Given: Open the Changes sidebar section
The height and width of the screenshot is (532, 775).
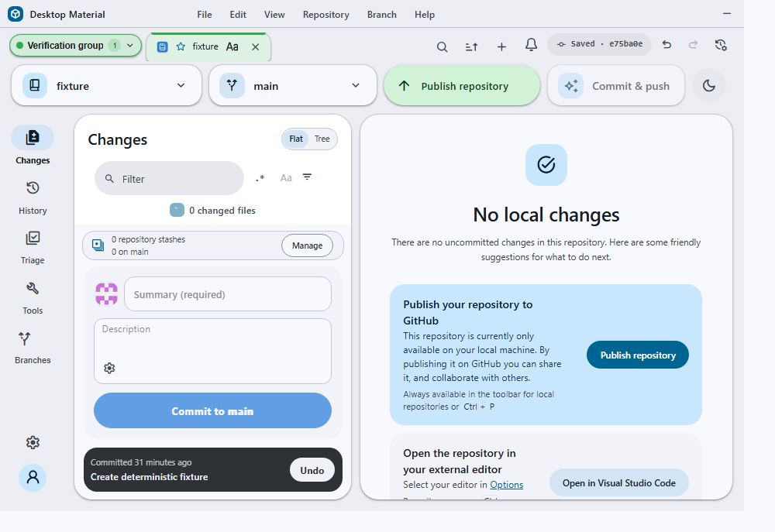Looking at the screenshot, I should (x=33, y=146).
